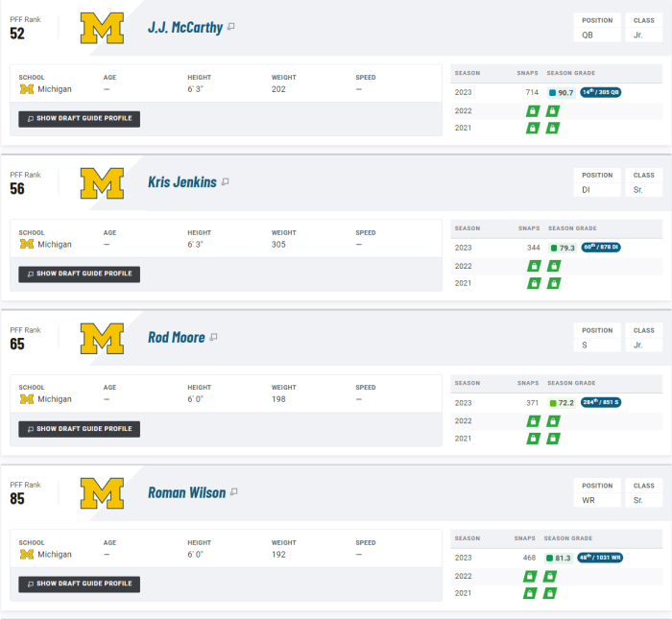Click the note icon beside Roman Wilson

coord(233,492)
